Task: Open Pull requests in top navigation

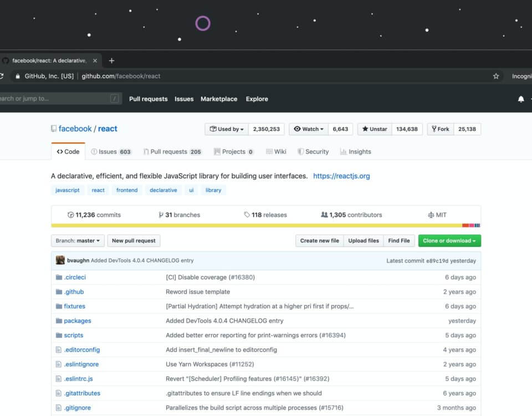Action: [x=149, y=99]
